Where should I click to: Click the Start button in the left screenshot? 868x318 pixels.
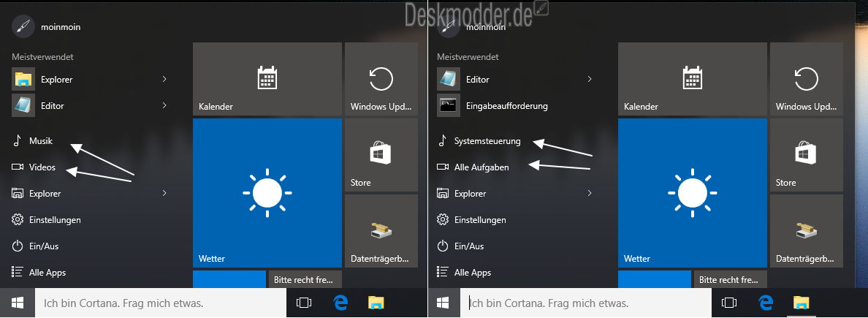point(17,303)
